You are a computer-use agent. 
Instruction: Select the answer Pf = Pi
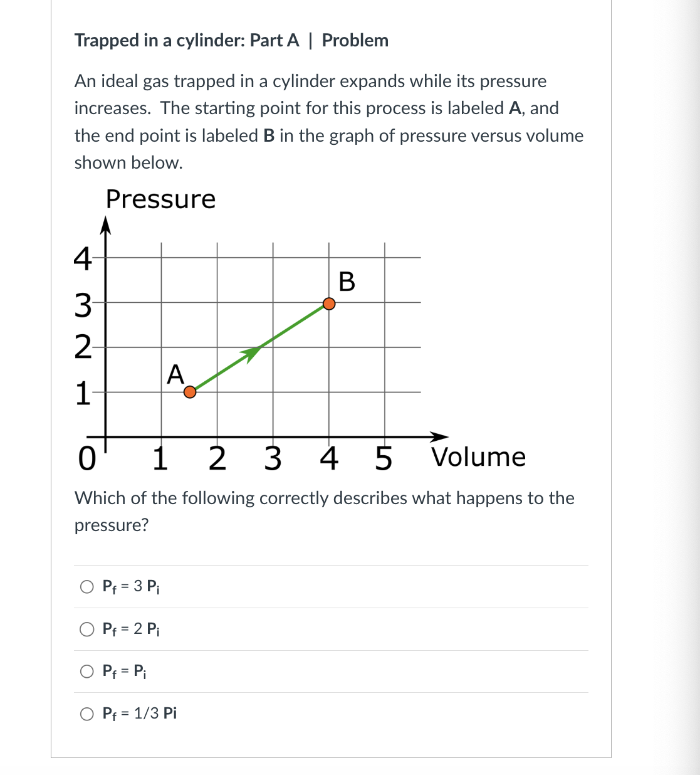pos(87,671)
